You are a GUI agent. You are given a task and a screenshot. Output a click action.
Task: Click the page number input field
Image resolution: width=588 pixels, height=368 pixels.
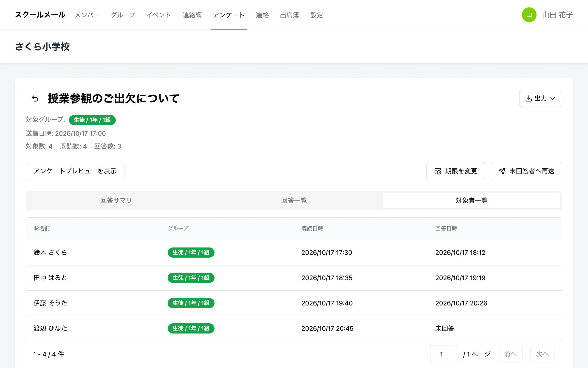444,354
